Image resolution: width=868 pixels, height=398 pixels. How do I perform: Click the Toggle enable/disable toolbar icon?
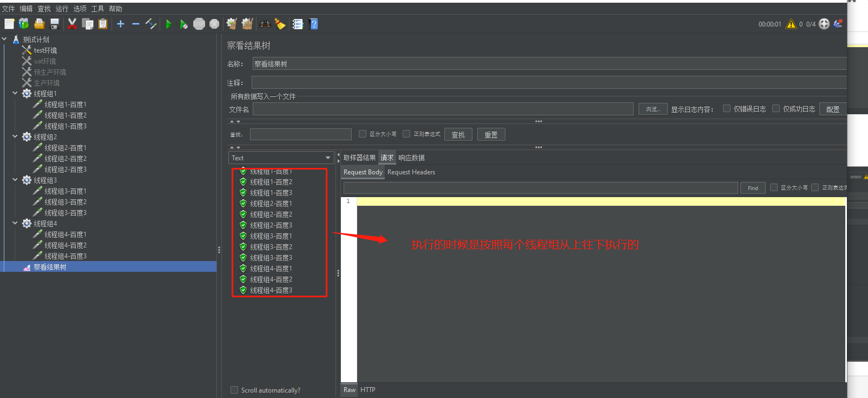[151, 24]
